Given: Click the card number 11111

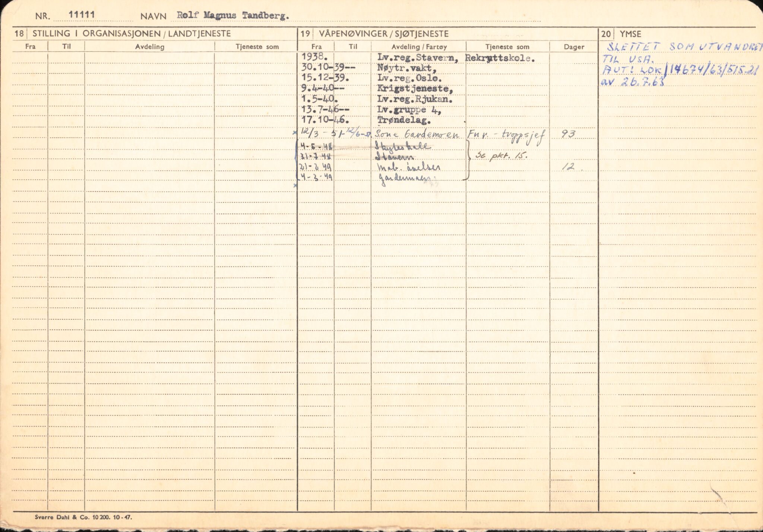Looking at the screenshot, I should click(82, 15).
